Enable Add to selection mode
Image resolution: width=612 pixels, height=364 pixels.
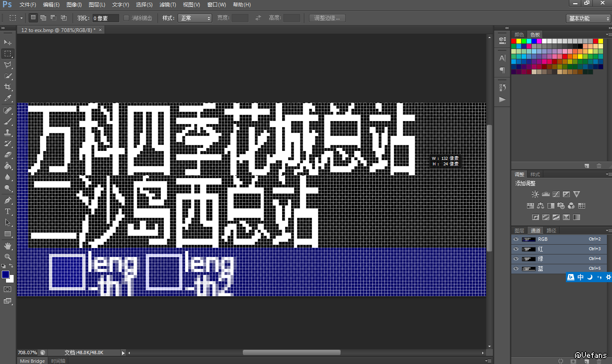43,18
